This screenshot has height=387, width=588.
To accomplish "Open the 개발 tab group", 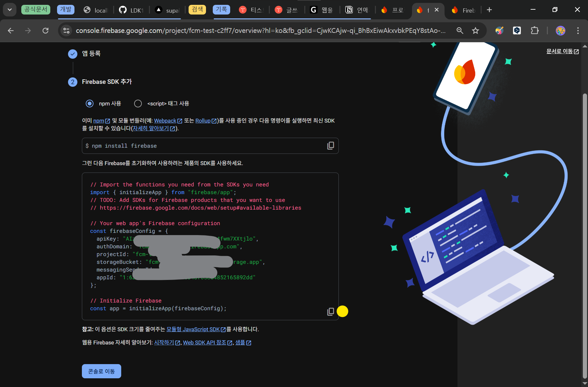I will coord(66,9).
